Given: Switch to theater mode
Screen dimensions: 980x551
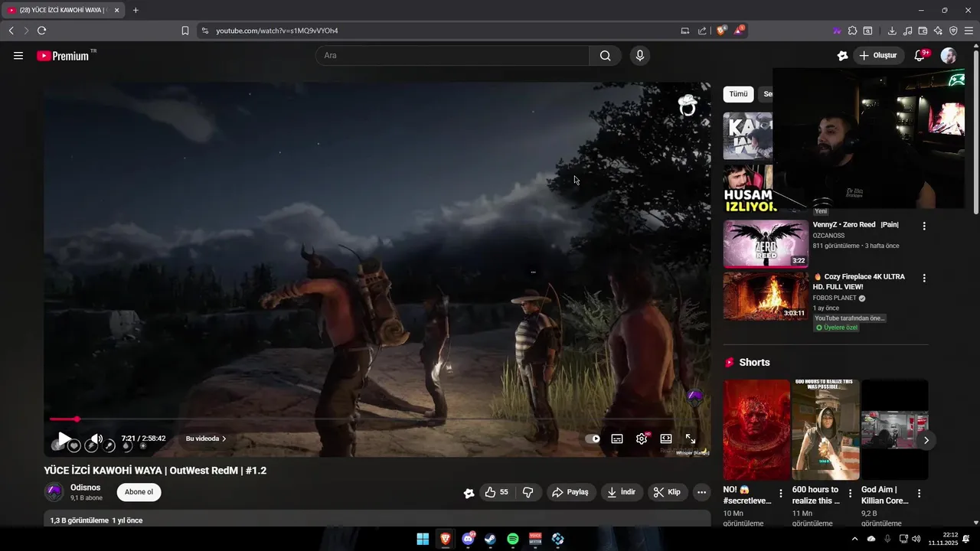Looking at the screenshot, I should (666, 439).
